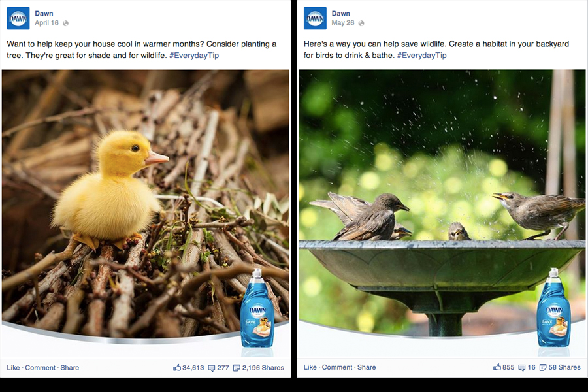Open Dawn logo avatar on May 26 post
Screen dimensions: 588x392
(315, 18)
